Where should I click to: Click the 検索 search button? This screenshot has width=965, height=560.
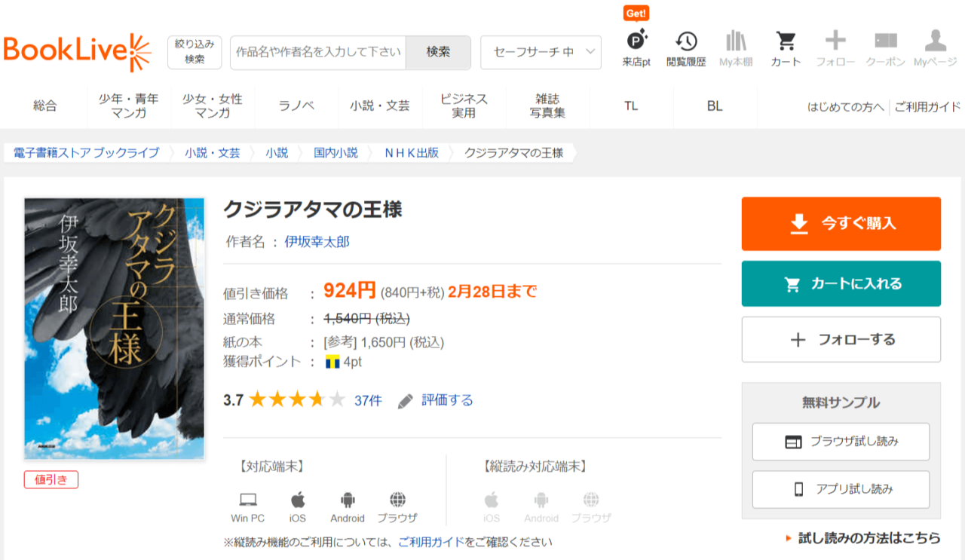(x=438, y=52)
